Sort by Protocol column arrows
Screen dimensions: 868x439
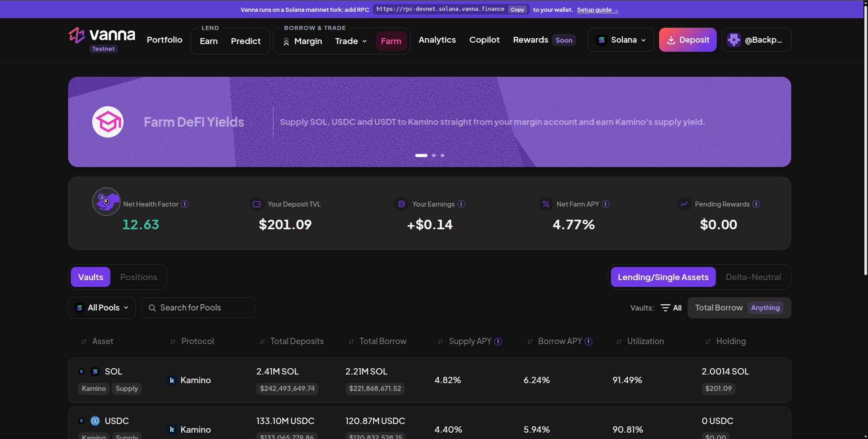pyautogui.click(x=173, y=342)
